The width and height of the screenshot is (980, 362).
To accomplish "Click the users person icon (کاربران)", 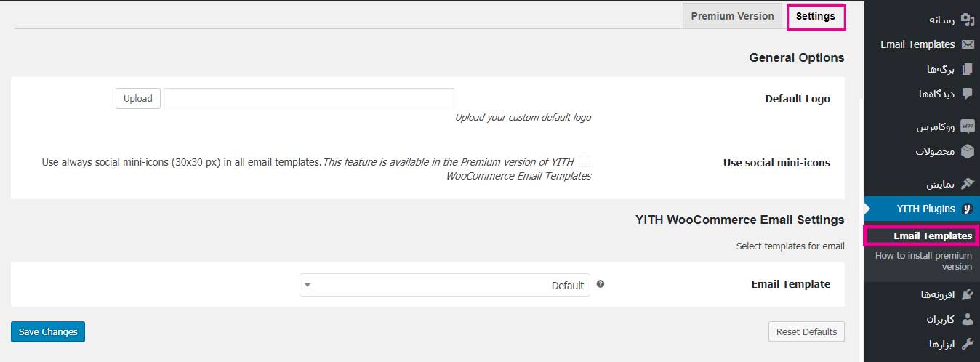I will [967, 319].
